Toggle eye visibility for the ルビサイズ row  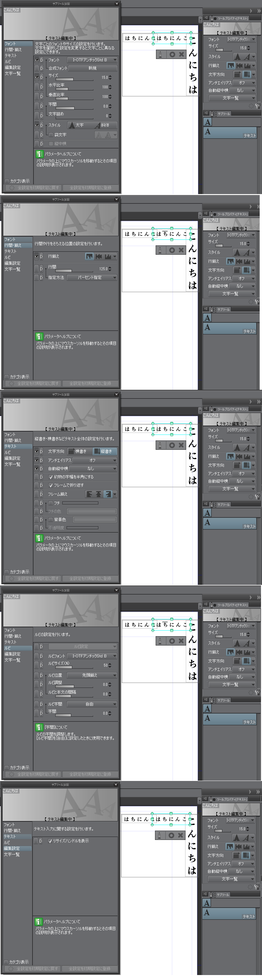click(36, 665)
